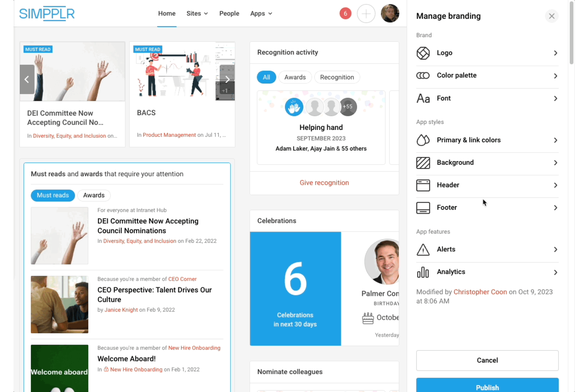Open Alerts via the warning triangle icon
Image resolution: width=588 pixels, height=392 pixels.
(x=423, y=249)
